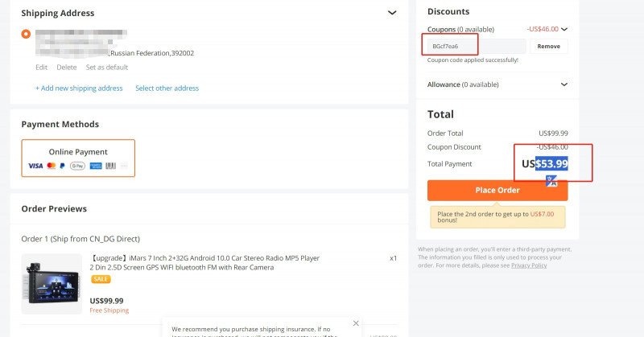Choose the Online Payment method box
Image resolution: width=644 pixels, height=337 pixels.
78,158
